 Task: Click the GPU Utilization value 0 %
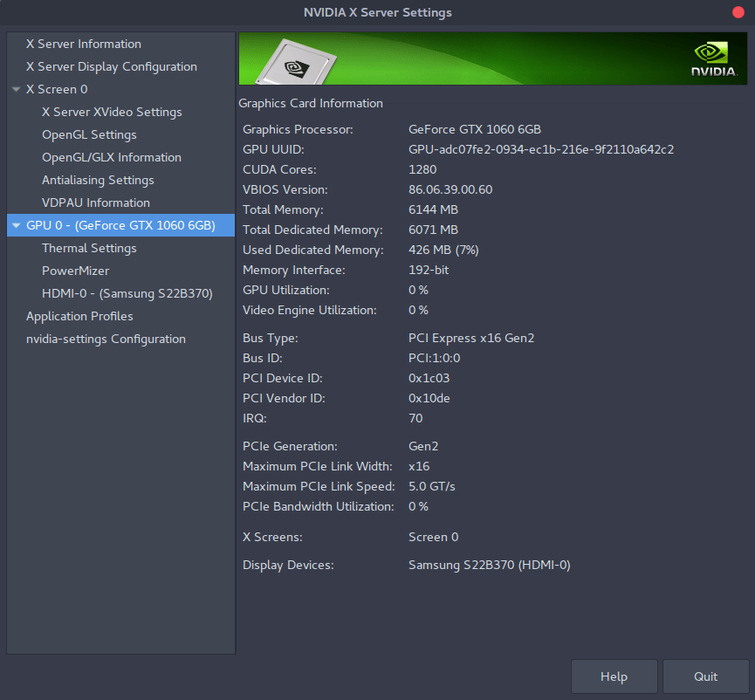418,290
